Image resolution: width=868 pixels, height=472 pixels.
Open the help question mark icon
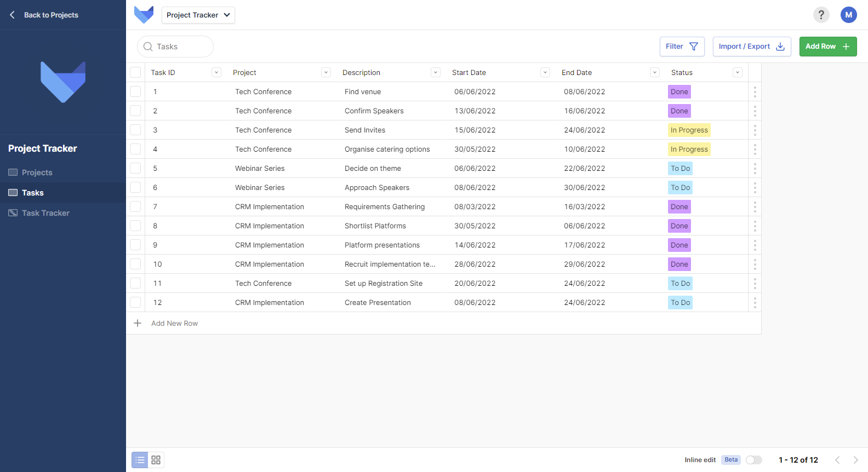click(821, 15)
